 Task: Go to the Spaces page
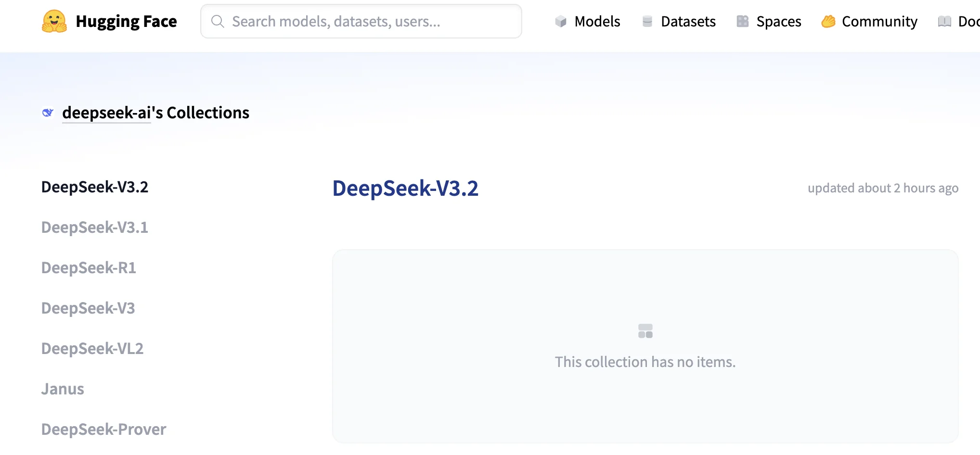(x=778, y=22)
